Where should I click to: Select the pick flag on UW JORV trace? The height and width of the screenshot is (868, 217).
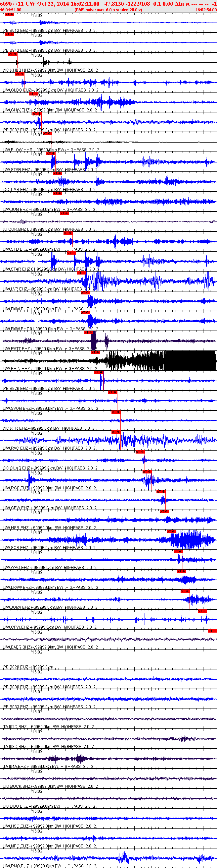pyautogui.click(x=185, y=591)
